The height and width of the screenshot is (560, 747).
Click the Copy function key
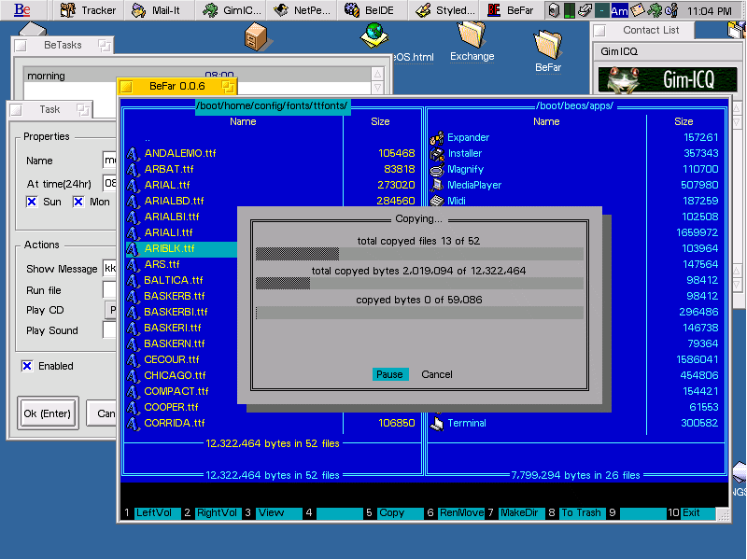(401, 512)
